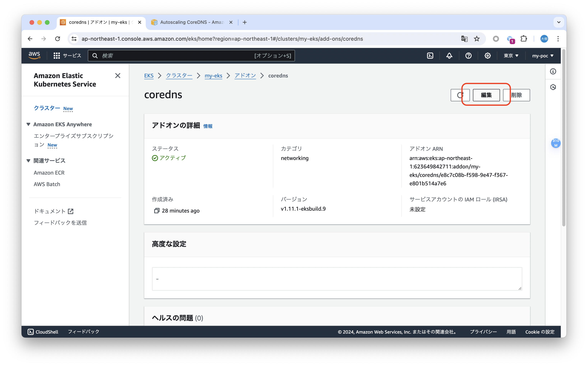Bookmark this page with the star icon
Screen dimensions: 588x366
point(477,39)
